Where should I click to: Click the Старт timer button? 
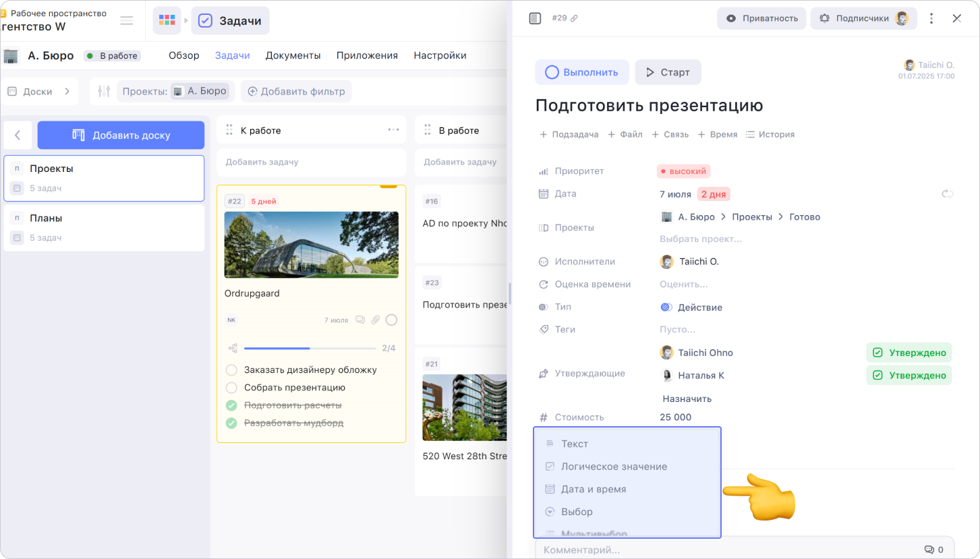pyautogui.click(x=668, y=72)
